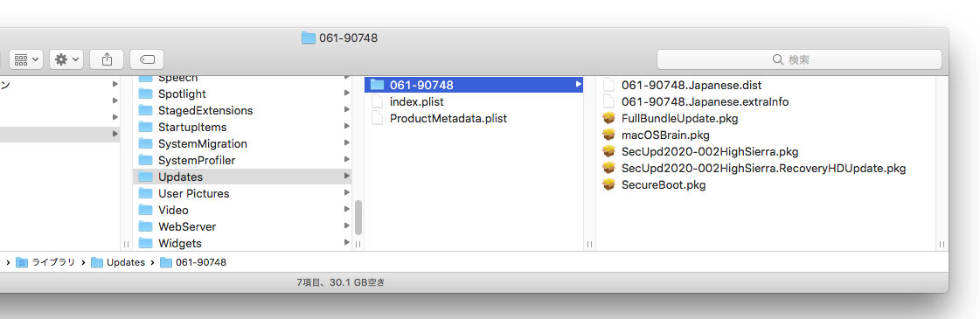Select the index.plist document icon
Viewport: 980px width, 319px height.
pos(377,101)
